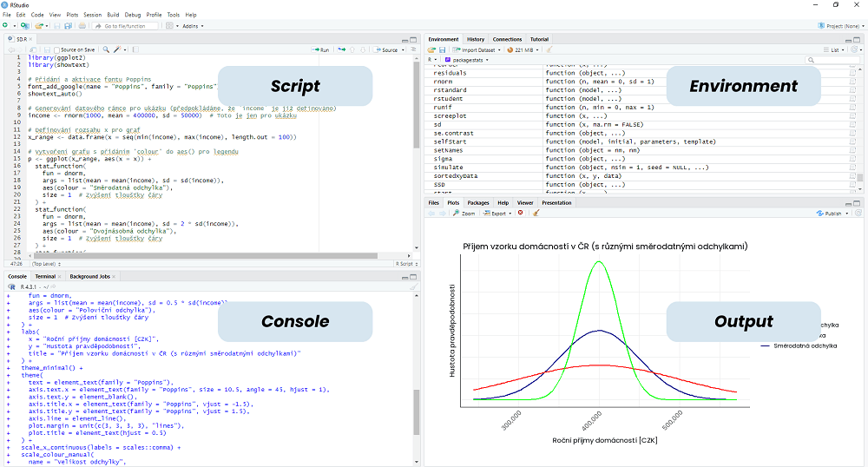Go to previous plot arrow
868x467 pixels.
coord(431,214)
